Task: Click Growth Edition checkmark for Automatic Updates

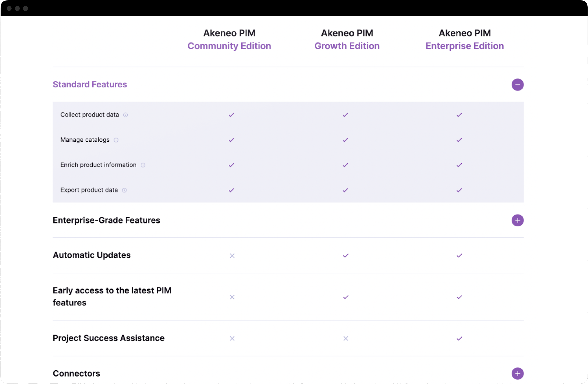Action: coord(346,256)
